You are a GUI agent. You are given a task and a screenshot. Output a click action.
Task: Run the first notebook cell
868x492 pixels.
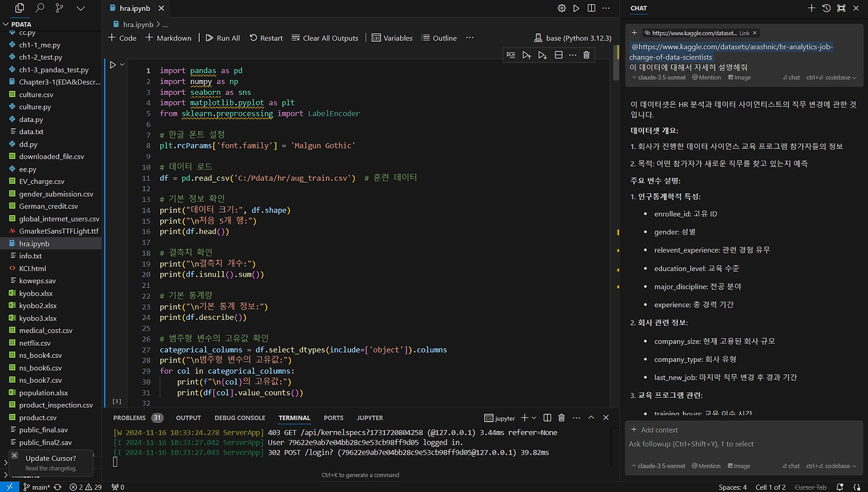tap(113, 65)
